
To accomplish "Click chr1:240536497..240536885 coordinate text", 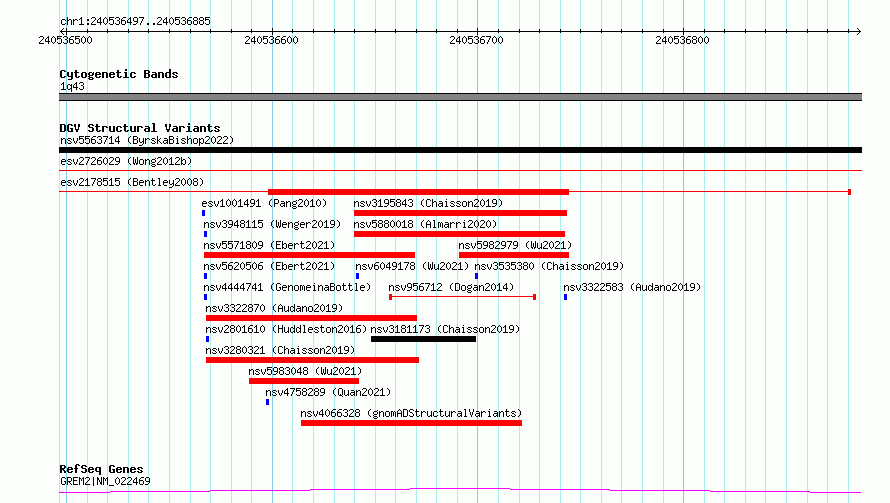I will 135,22.
